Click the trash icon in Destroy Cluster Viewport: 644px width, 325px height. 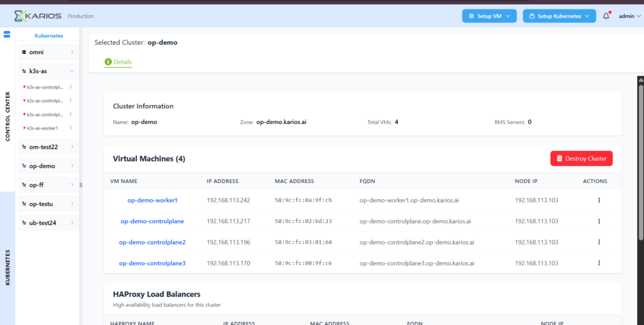point(559,158)
